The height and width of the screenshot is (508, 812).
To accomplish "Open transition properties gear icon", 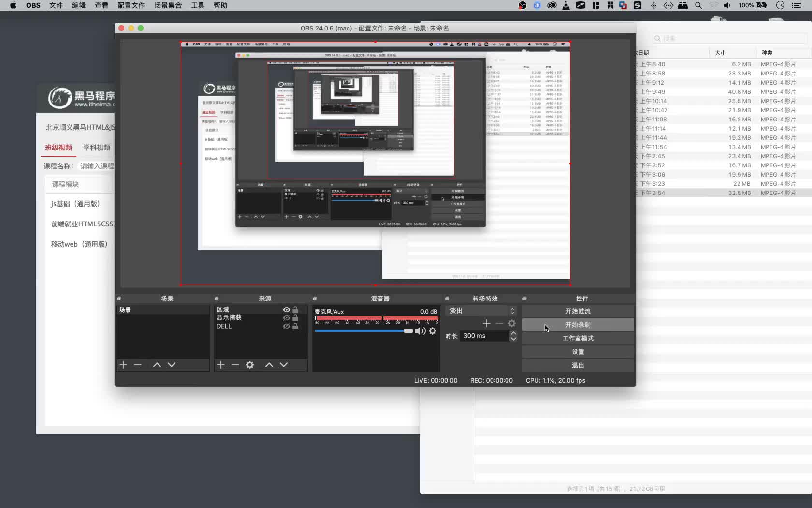I will (x=512, y=323).
